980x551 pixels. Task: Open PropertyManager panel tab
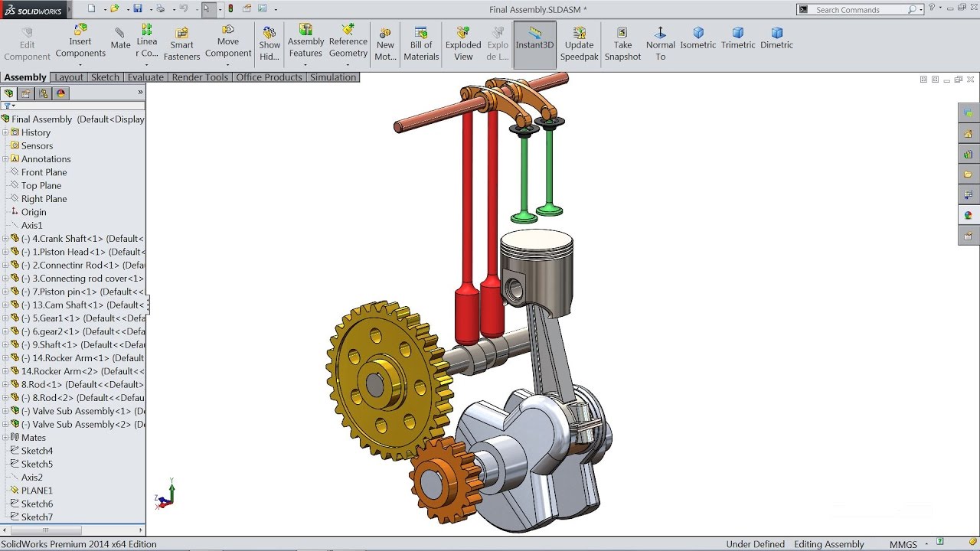[26, 93]
